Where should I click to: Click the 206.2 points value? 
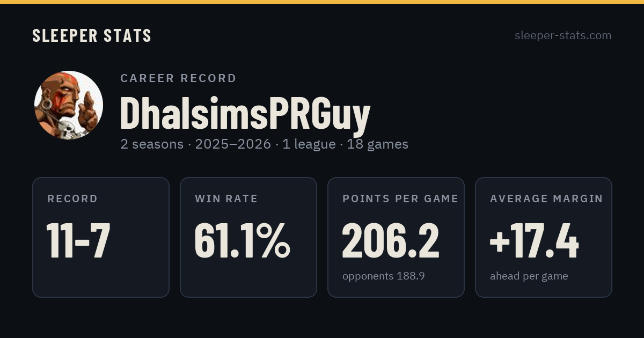(x=391, y=241)
